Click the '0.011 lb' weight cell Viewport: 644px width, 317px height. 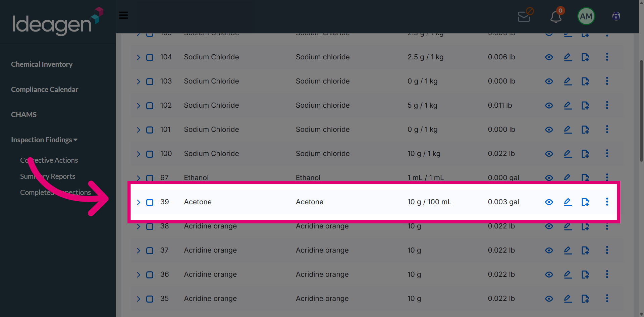point(500,105)
